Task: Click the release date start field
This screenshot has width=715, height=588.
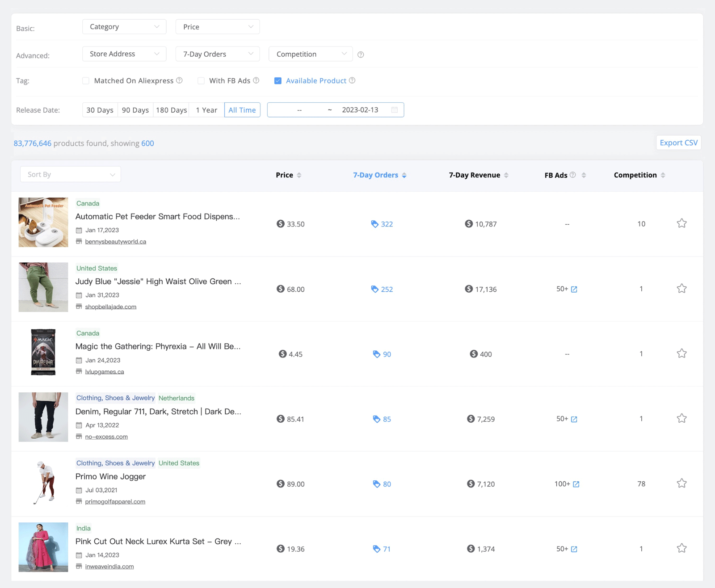Action: click(299, 110)
